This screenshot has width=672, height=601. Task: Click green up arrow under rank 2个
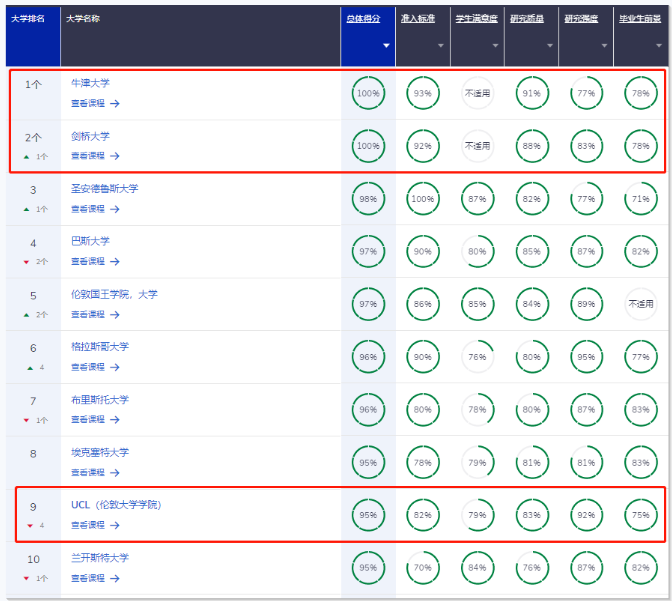[27, 157]
